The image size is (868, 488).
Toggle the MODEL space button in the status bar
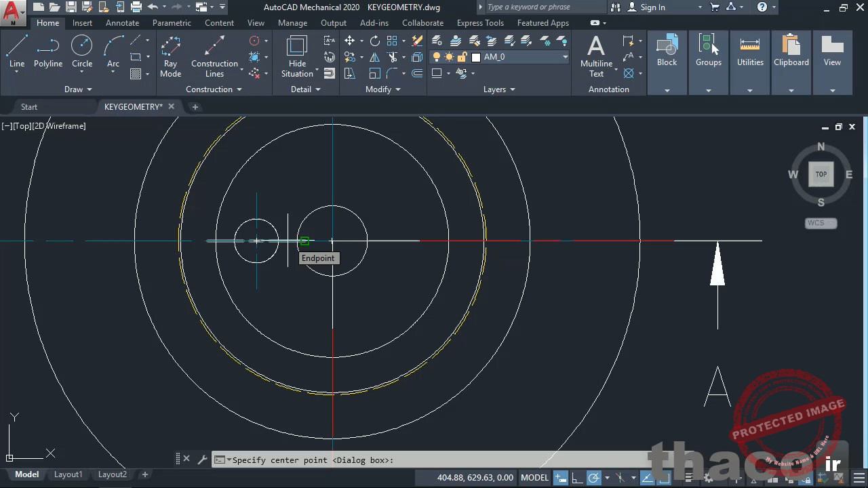pos(534,478)
